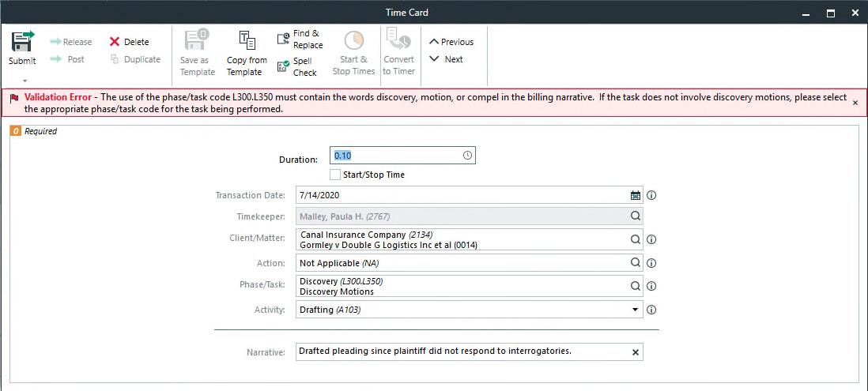
Task: Click the Action Not Applicable field
Action: pyautogui.click(x=470, y=263)
